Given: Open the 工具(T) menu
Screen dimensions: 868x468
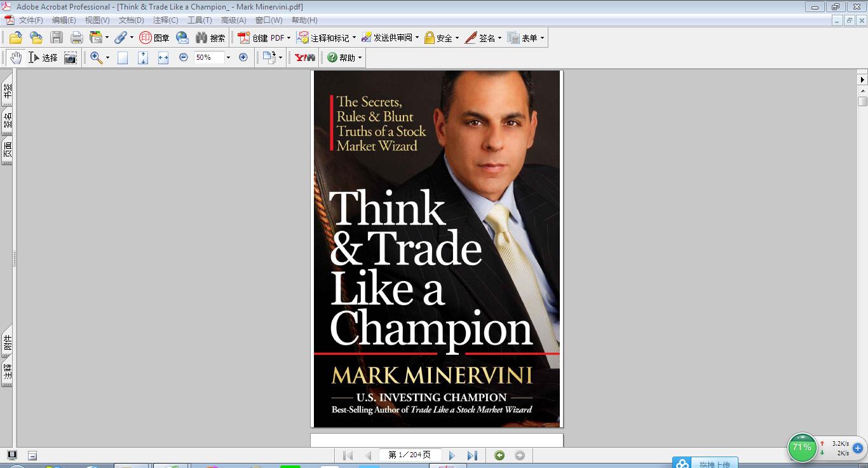Looking at the screenshot, I should coord(200,20).
